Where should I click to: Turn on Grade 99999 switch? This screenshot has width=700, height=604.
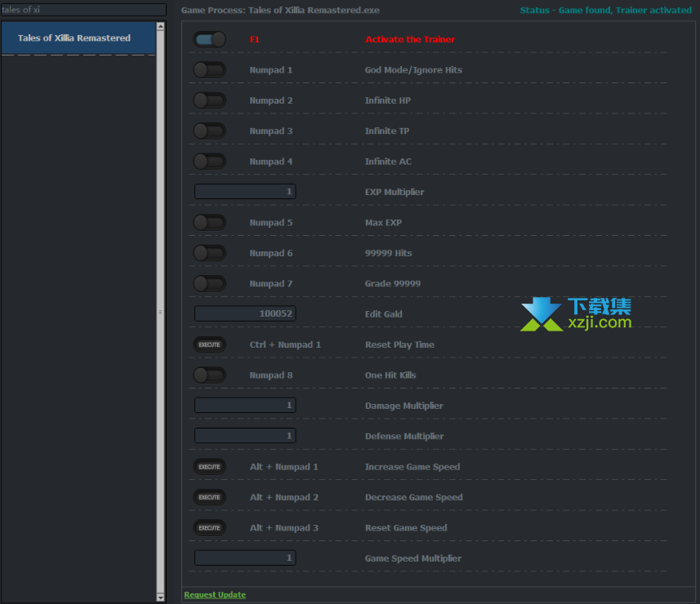click(x=210, y=284)
